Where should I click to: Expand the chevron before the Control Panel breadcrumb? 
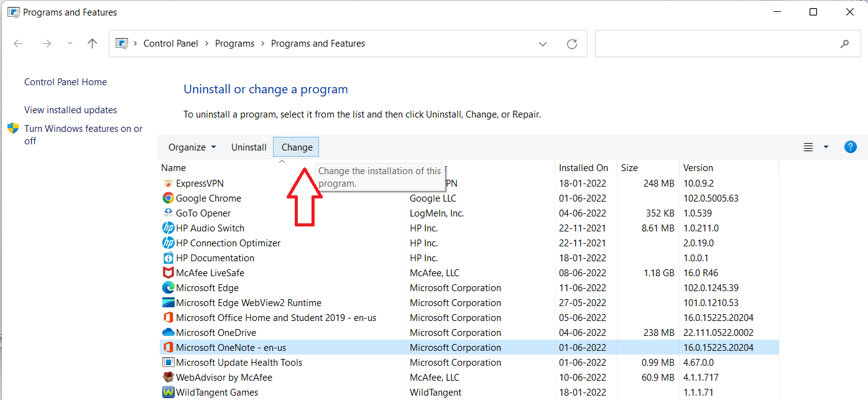135,44
